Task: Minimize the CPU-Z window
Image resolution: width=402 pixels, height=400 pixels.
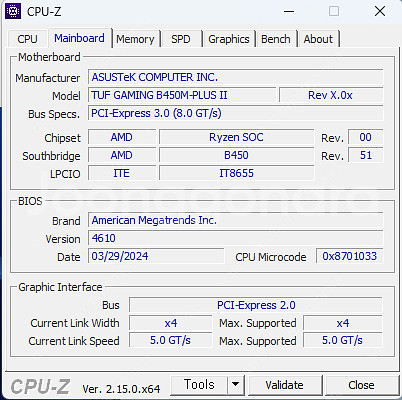Action: (x=289, y=11)
